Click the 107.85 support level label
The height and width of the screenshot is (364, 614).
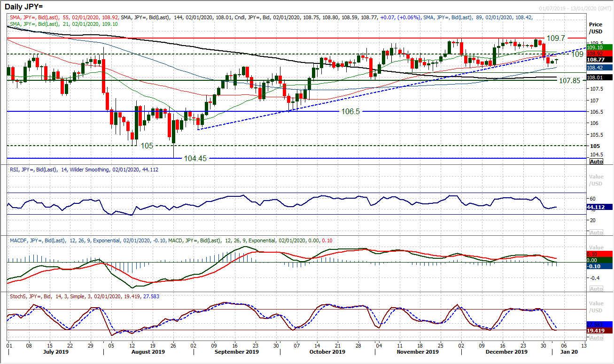click(x=570, y=81)
